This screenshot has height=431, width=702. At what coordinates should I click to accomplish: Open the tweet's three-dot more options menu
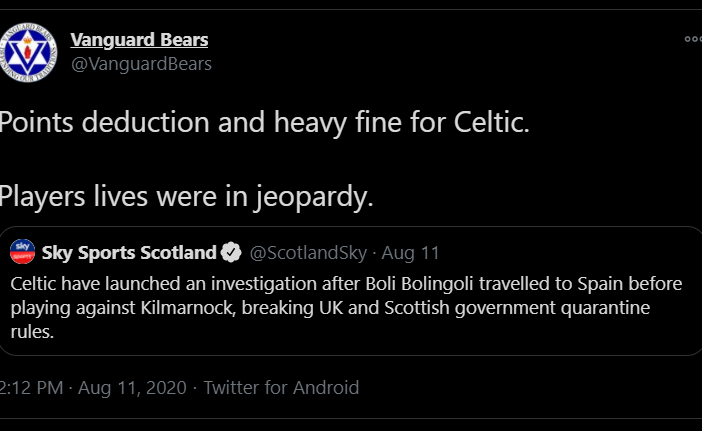[693, 40]
